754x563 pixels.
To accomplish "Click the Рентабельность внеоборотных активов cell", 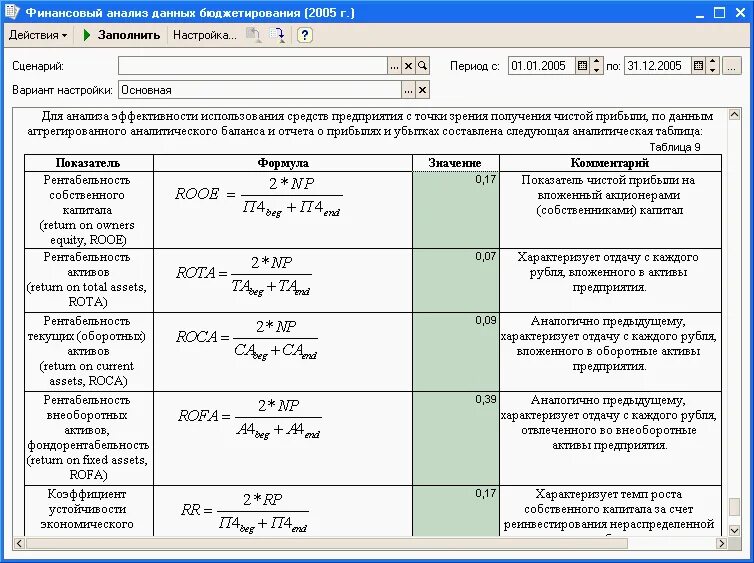I will [88, 438].
